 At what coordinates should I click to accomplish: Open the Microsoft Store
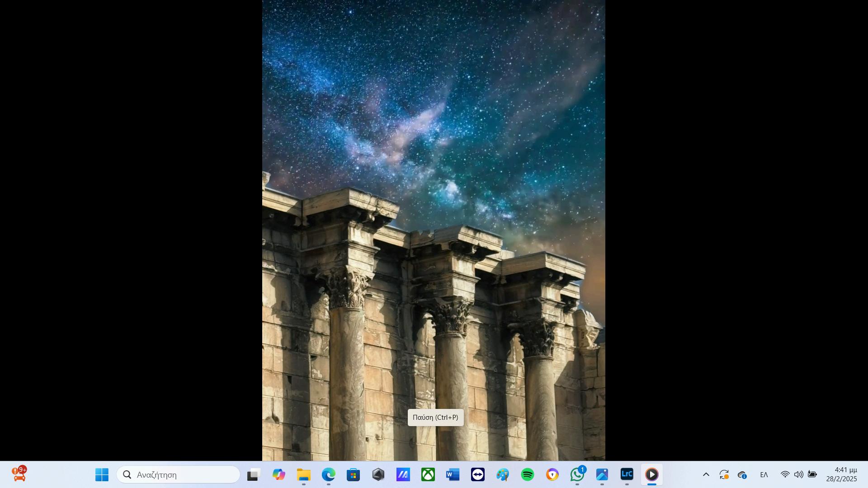point(353,474)
